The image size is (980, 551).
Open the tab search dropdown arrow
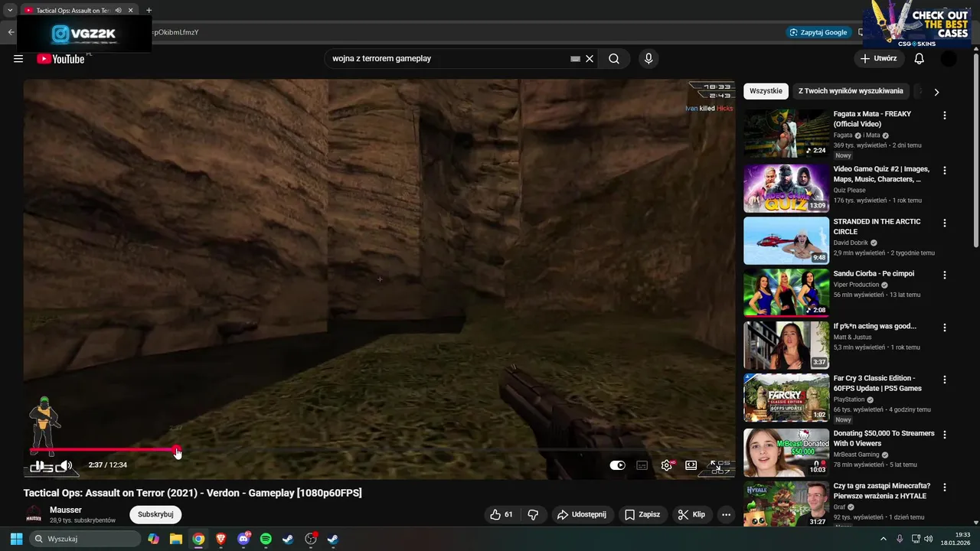[x=10, y=11]
